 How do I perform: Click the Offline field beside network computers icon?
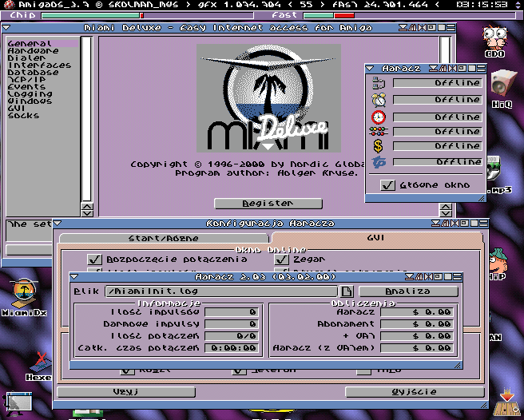tap(438, 83)
